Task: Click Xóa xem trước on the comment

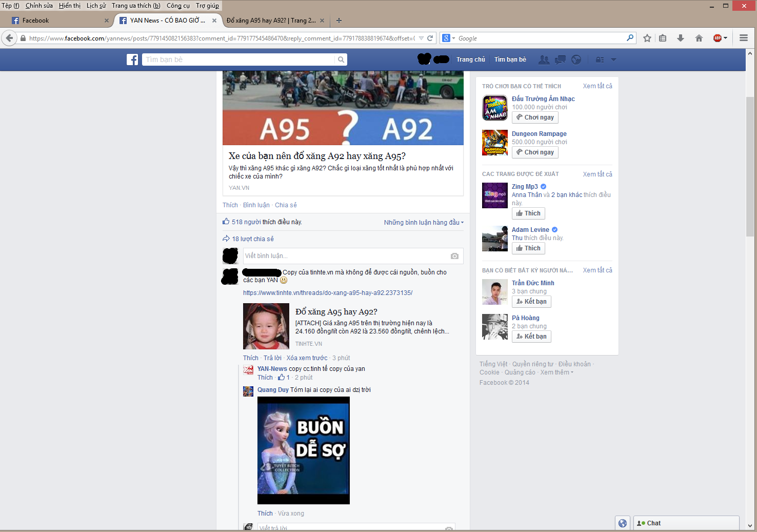Action: [307, 358]
